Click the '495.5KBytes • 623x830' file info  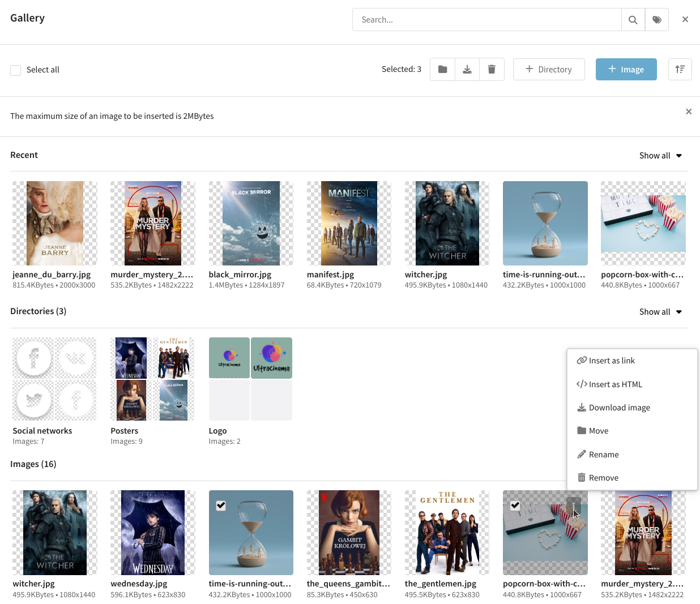click(442, 595)
